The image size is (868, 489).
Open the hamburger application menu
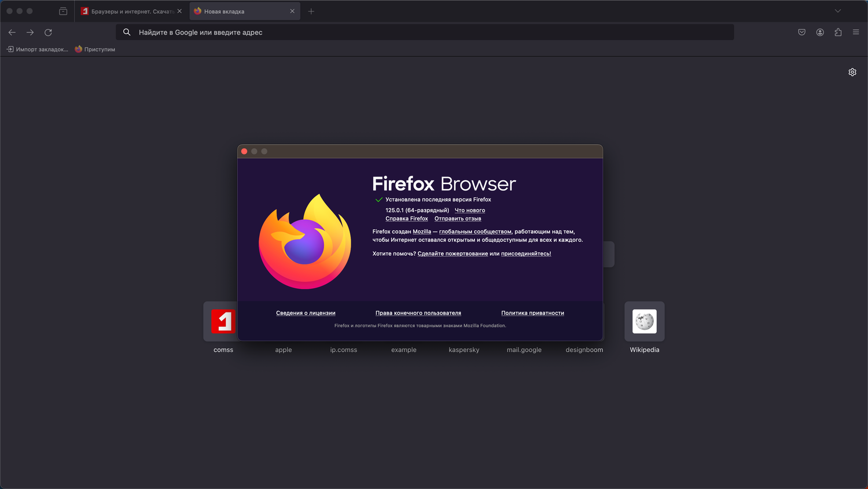pos(856,32)
